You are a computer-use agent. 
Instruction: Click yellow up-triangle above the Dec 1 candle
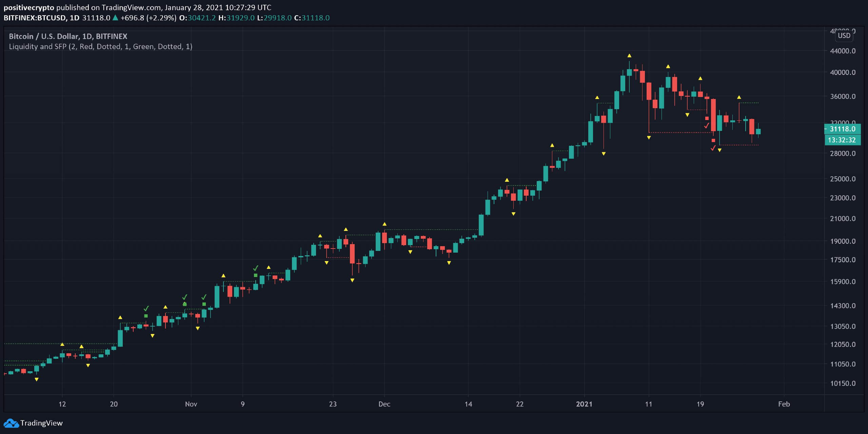(384, 224)
